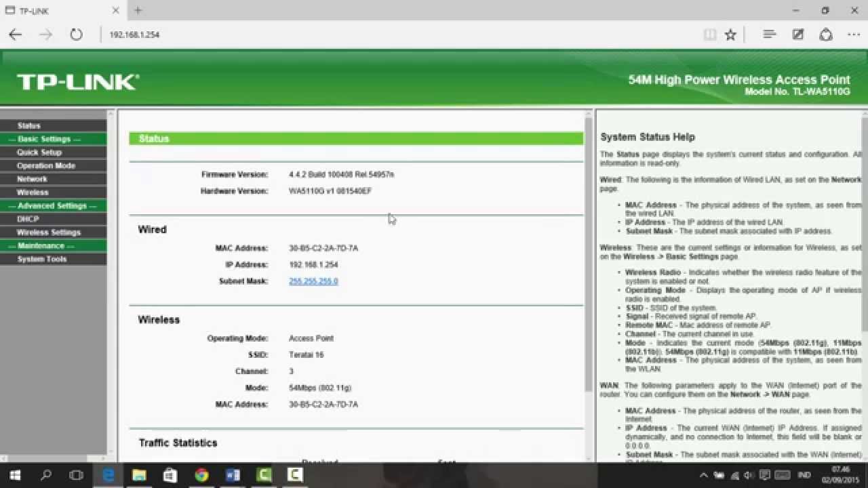Show hidden system tray icons
Screen dimensions: 868x488
(x=703, y=476)
